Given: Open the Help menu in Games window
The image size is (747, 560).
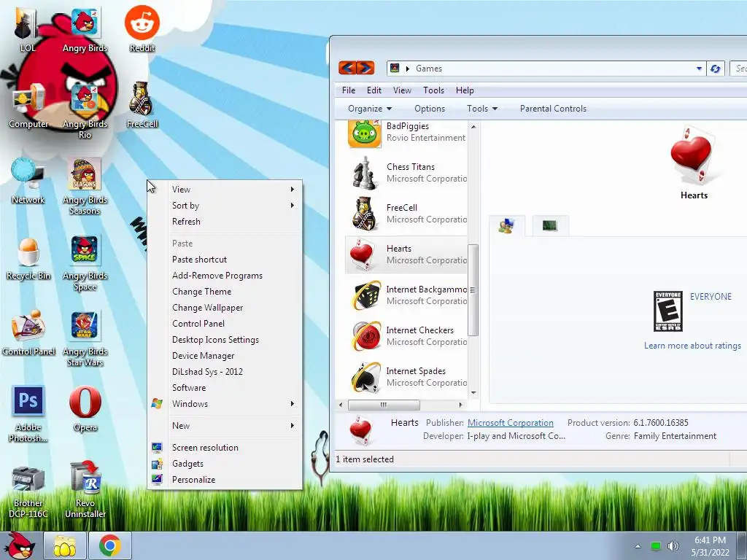Looking at the screenshot, I should coord(465,90).
